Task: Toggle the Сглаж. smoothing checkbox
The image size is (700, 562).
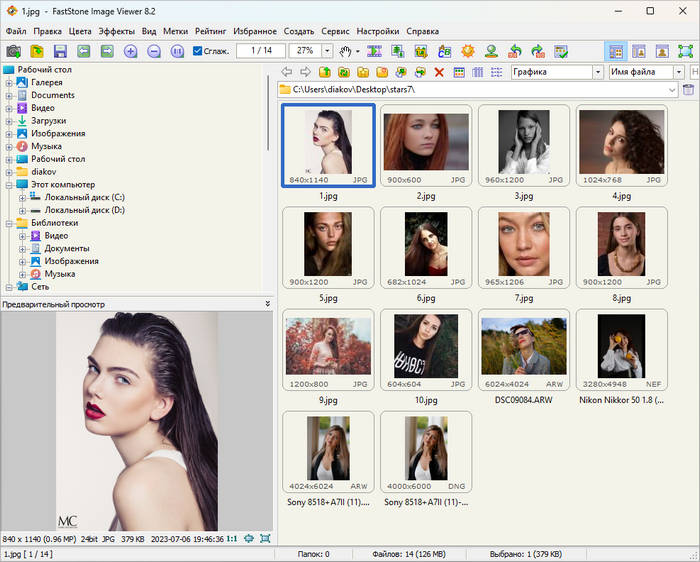Action: point(197,51)
